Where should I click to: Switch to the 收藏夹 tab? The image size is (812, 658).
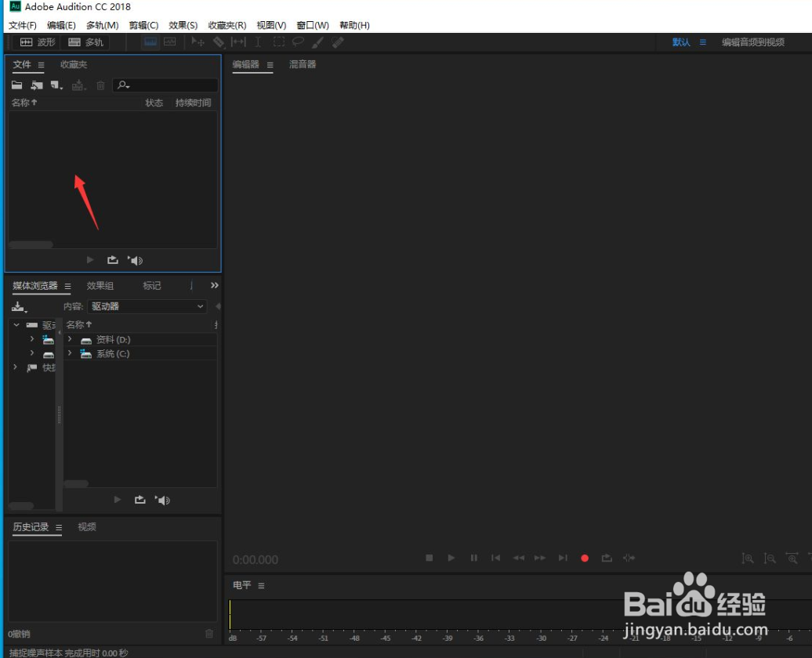(x=74, y=64)
